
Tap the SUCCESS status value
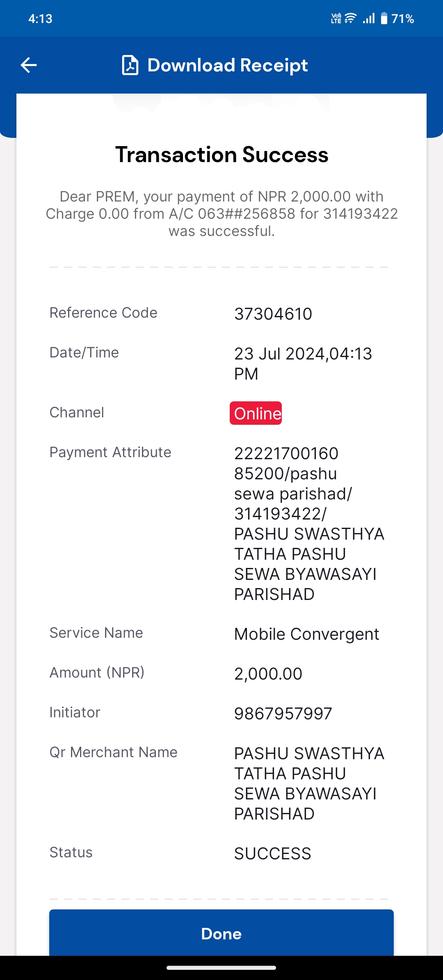tap(273, 854)
